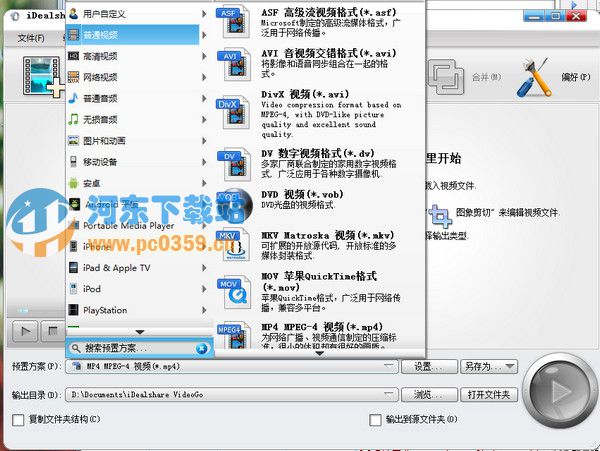Image resolution: width=600 pixels, height=451 pixels.
Task: Expand submenu arrow next to PlayStation
Action: pos(204,310)
